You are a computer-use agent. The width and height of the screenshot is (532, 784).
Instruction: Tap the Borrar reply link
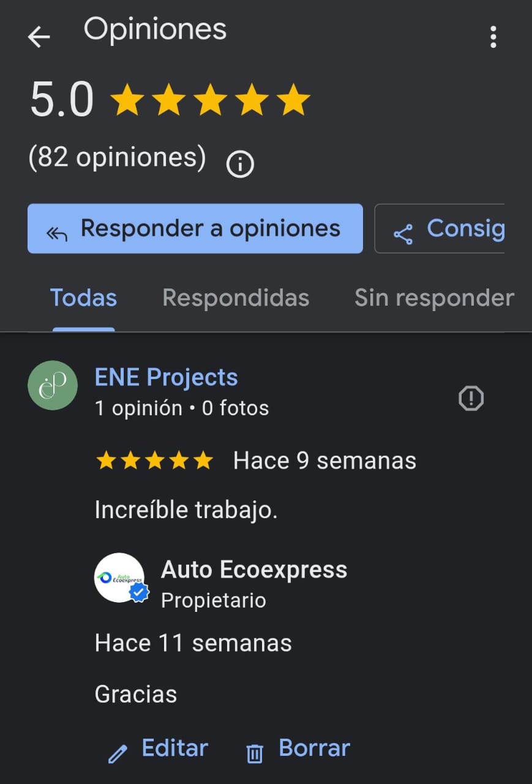[314, 748]
